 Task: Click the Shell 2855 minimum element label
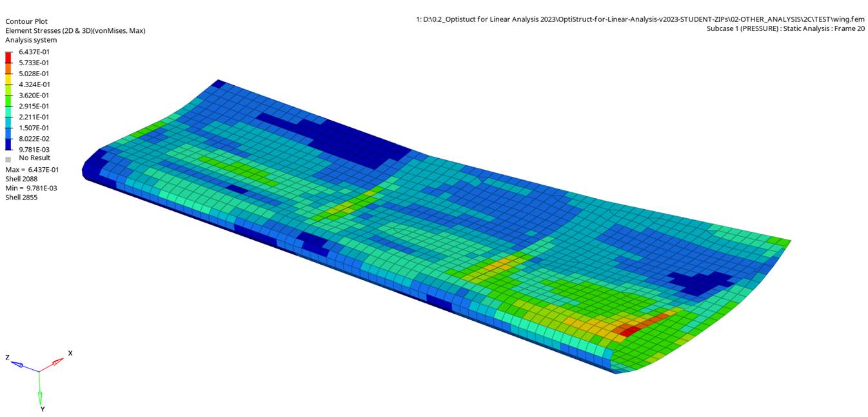click(x=21, y=198)
